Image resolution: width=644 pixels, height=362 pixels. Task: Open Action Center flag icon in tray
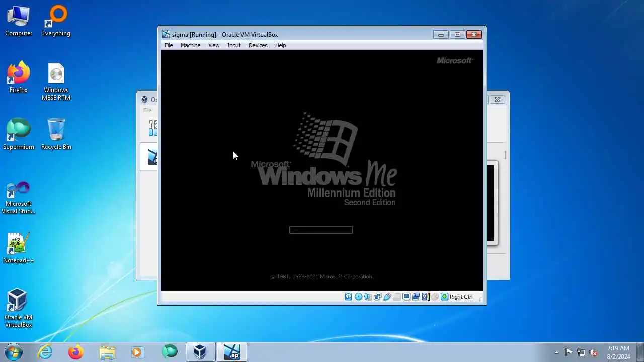tap(569, 352)
